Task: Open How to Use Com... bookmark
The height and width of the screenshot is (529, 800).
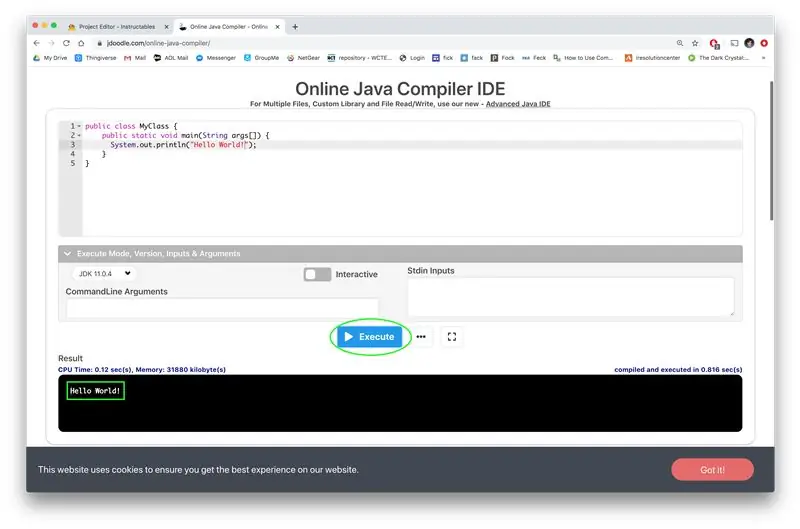Action: tap(583, 58)
